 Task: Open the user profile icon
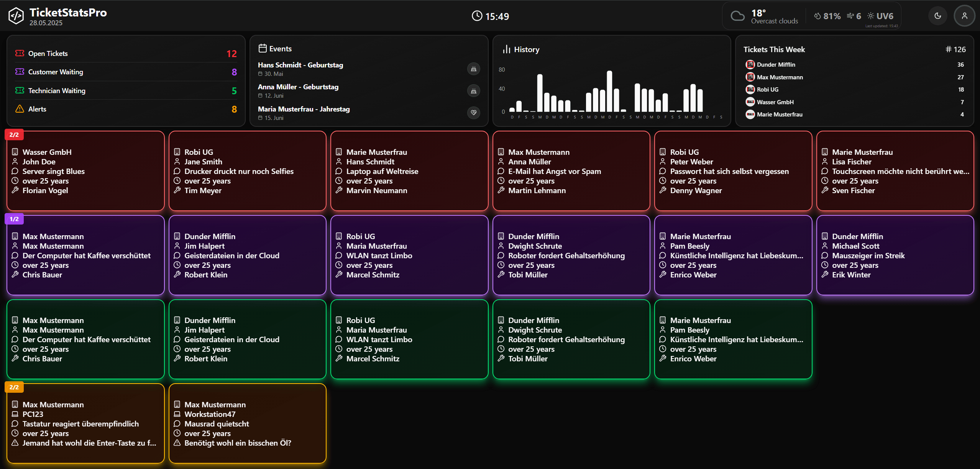coord(964,16)
